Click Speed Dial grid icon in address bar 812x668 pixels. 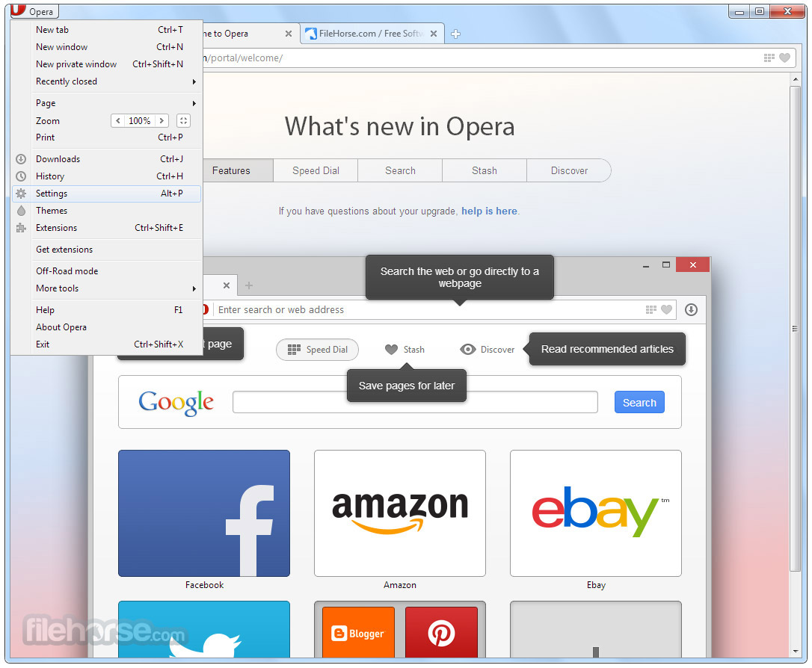tap(769, 58)
